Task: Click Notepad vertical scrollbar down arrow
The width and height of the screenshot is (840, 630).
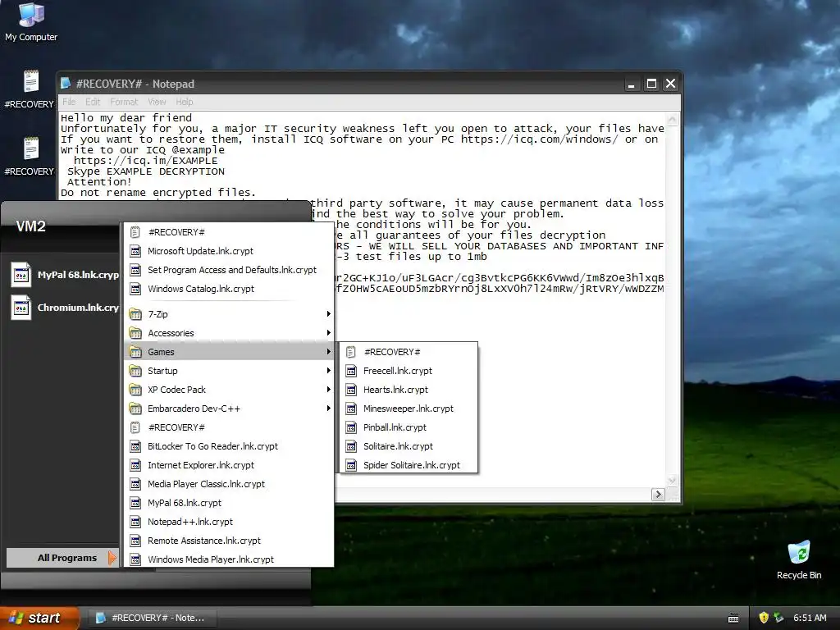Action: tap(673, 480)
